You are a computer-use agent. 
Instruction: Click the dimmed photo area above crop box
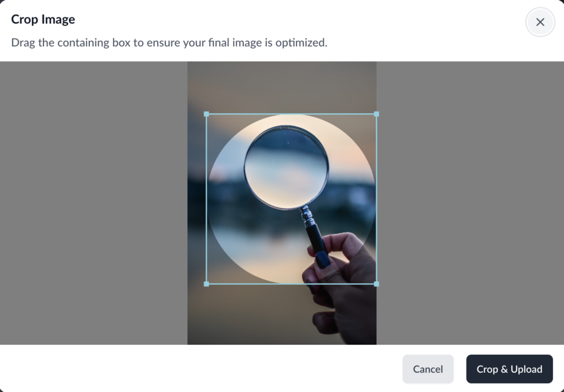click(282, 87)
